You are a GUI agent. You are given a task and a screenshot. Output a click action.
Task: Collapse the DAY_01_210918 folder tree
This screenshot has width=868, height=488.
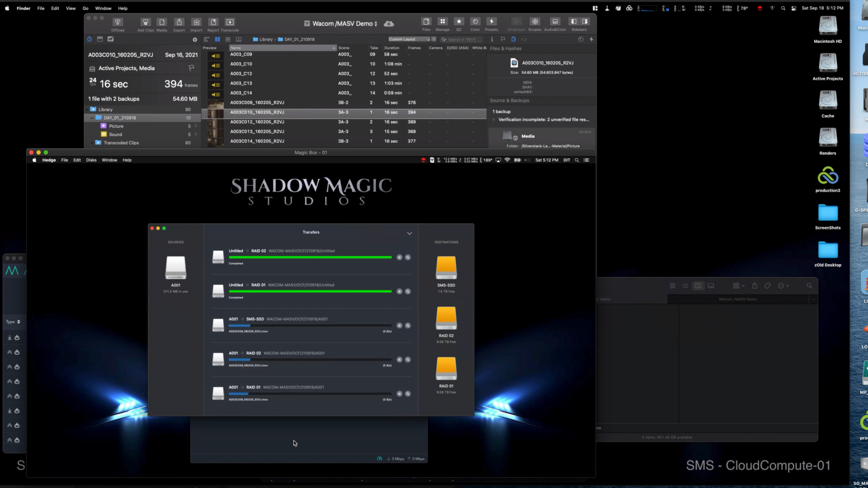tap(92, 118)
